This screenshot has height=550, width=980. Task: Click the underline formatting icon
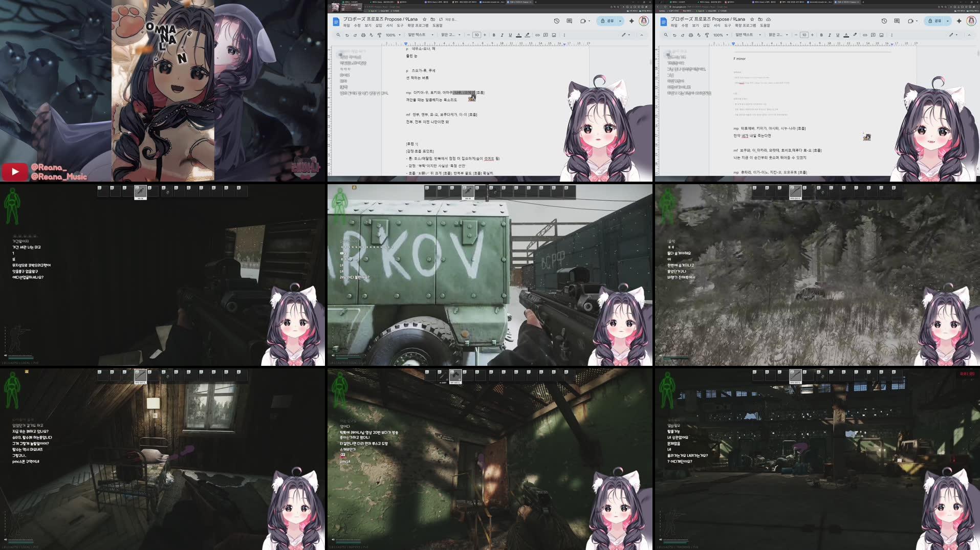(x=510, y=35)
